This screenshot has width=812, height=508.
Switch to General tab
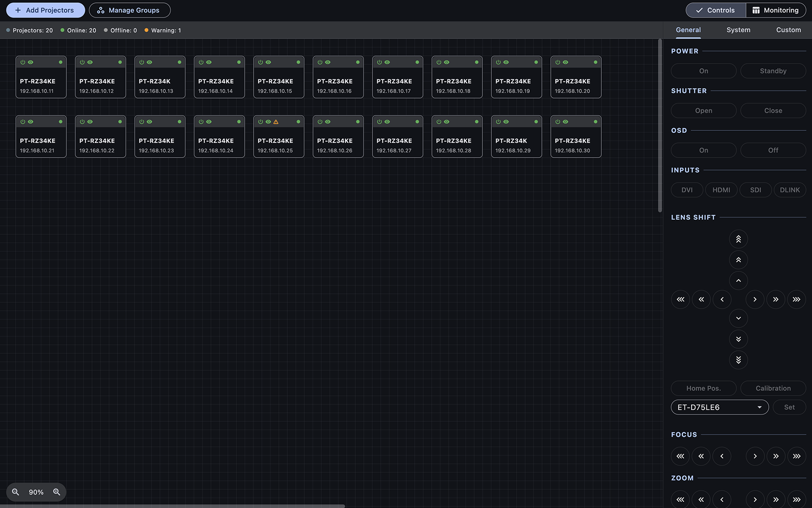coord(688,30)
